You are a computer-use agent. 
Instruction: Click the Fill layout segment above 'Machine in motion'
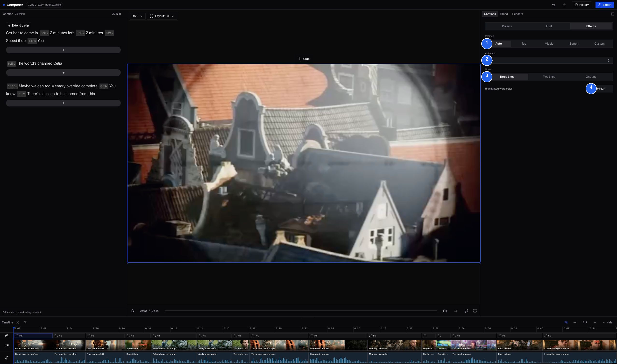[x=338, y=336]
